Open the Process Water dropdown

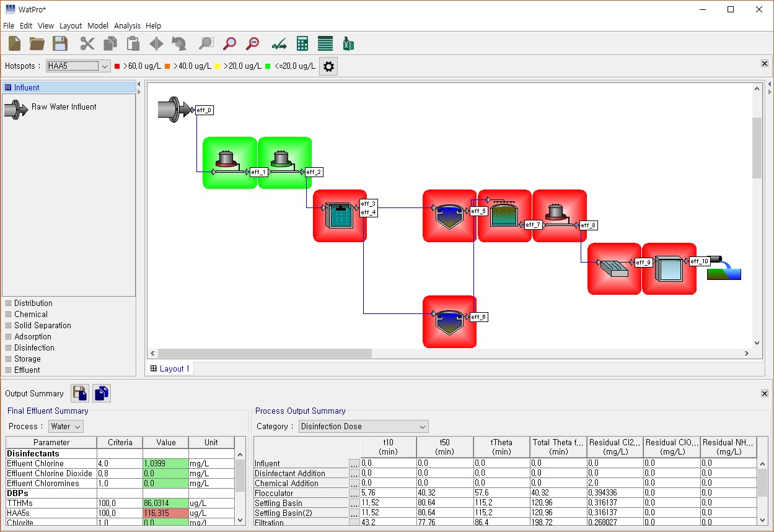tap(66, 426)
